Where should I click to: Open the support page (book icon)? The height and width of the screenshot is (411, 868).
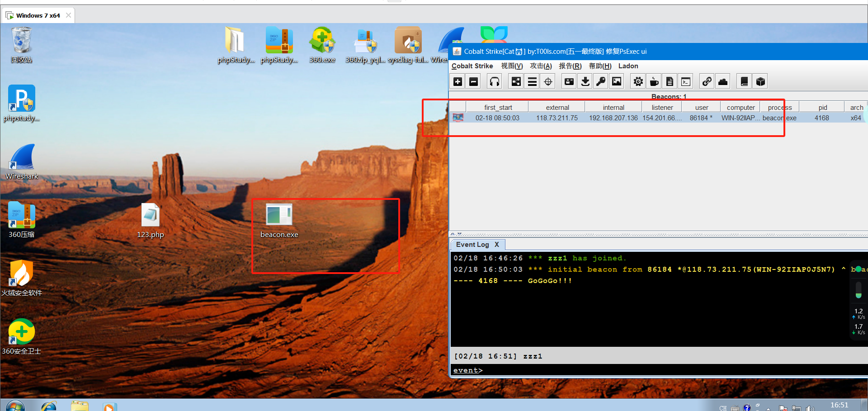(x=744, y=81)
